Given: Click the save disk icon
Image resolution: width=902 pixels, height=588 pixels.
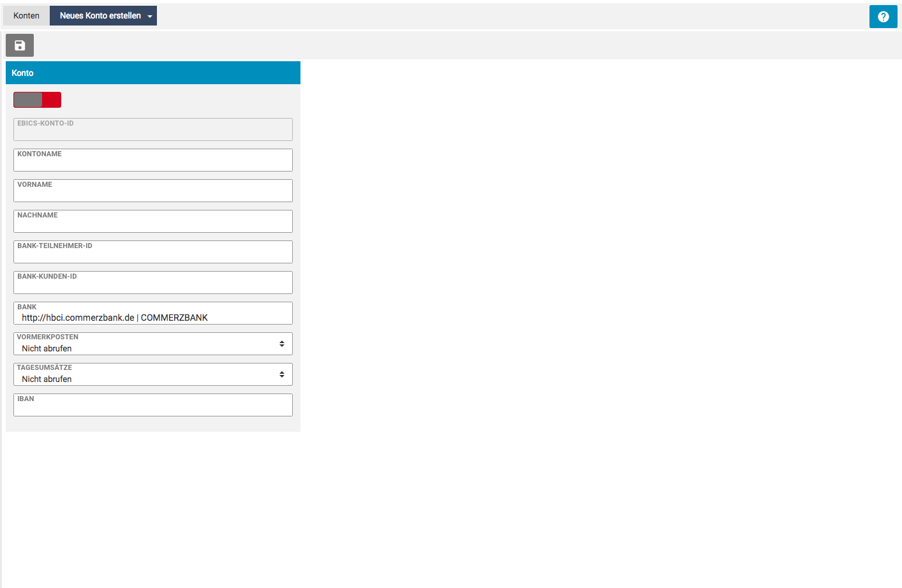Looking at the screenshot, I should (x=20, y=45).
